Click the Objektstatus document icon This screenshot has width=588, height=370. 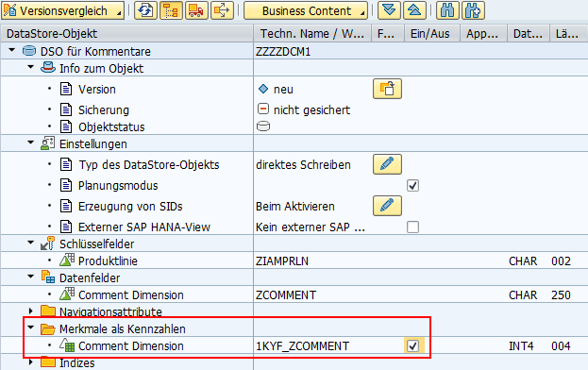(x=66, y=126)
